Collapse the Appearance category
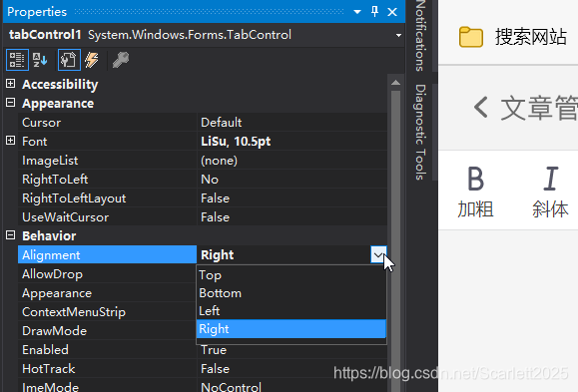Image resolution: width=578 pixels, height=392 pixels. 11,103
